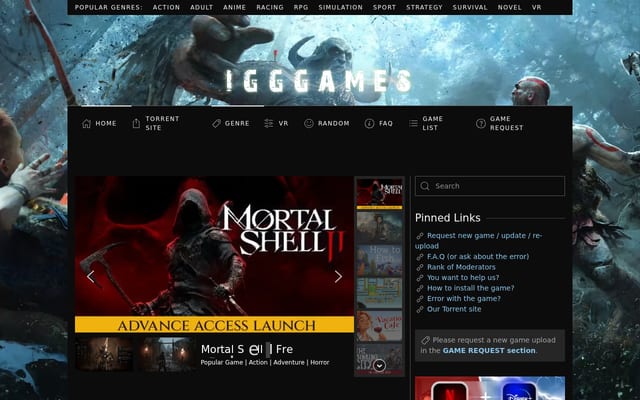Focus the Search input field
The image size is (640, 400).
[490, 186]
